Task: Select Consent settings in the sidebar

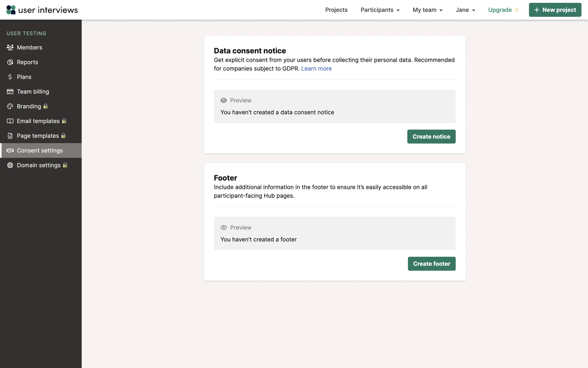Action: 40,151
